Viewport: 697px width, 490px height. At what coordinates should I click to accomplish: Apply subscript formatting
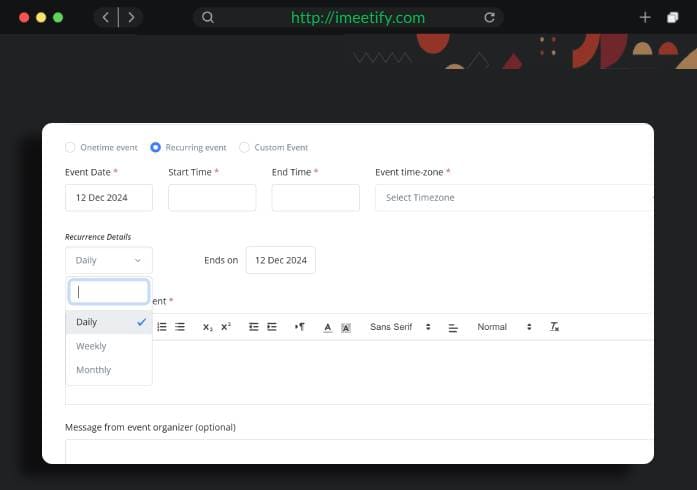(x=207, y=327)
